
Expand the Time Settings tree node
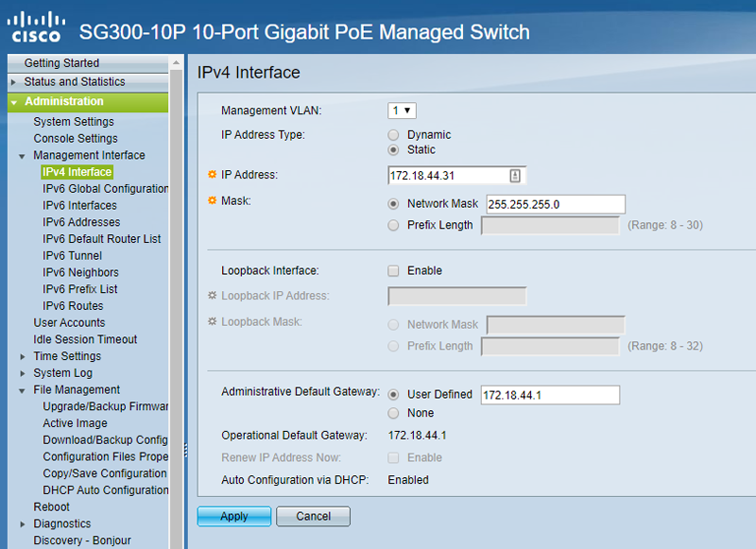point(23,356)
